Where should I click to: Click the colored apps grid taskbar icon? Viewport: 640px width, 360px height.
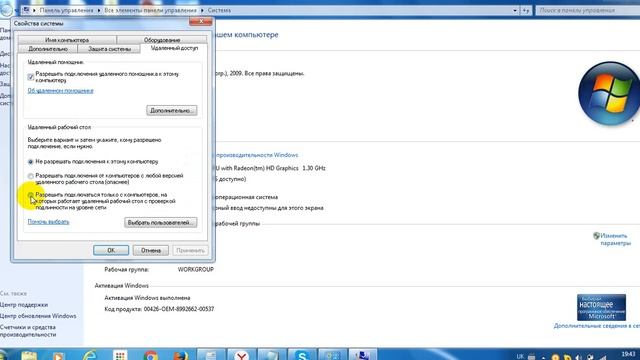(120, 356)
